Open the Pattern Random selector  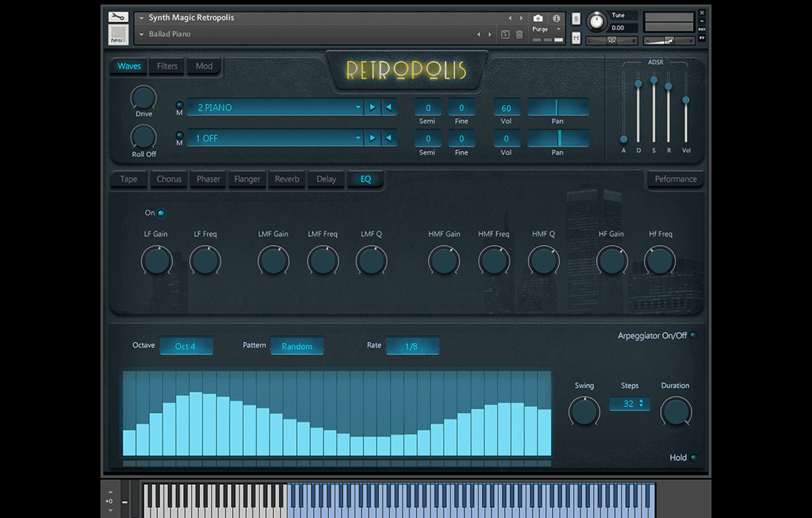(297, 346)
